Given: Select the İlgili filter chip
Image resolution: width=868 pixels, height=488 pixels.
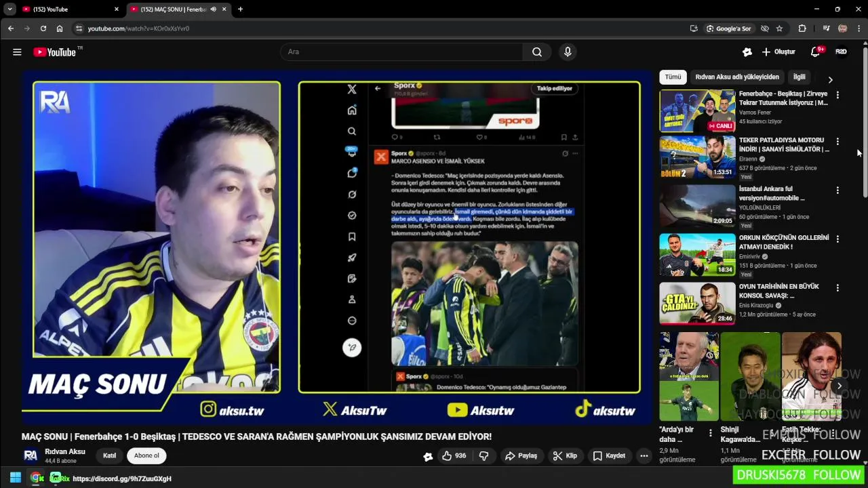Looking at the screenshot, I should pos(800,77).
